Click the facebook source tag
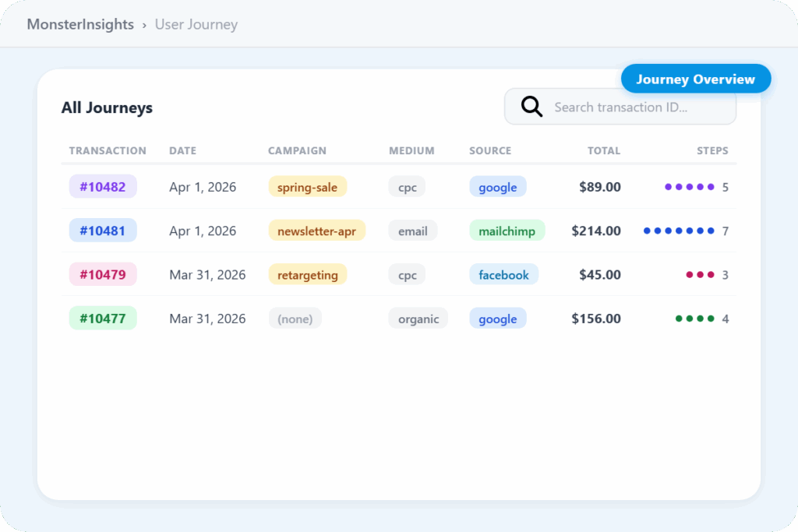The image size is (798, 532). click(503, 274)
